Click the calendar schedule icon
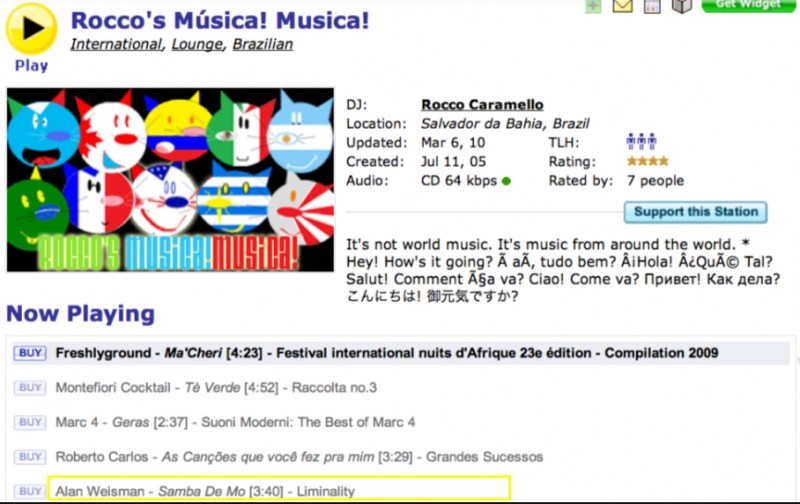 (x=652, y=7)
